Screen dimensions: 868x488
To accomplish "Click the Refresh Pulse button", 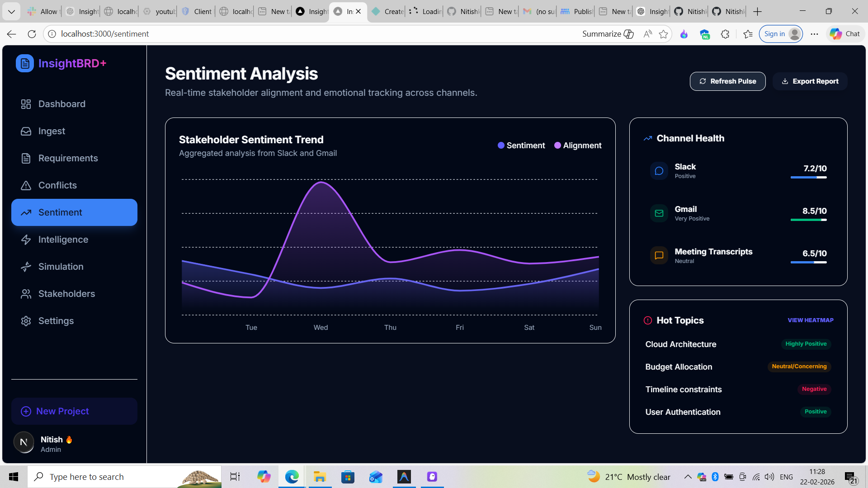I will click(x=727, y=81).
